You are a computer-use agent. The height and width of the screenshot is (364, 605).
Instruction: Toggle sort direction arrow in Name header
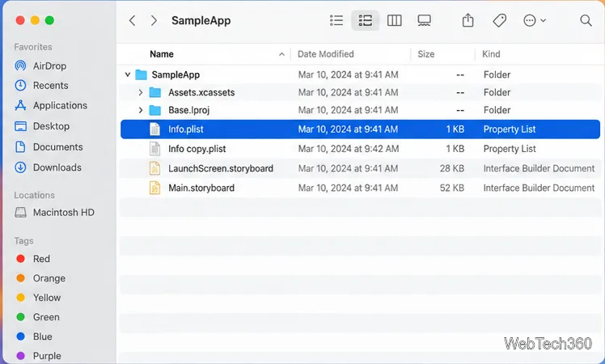tap(281, 54)
